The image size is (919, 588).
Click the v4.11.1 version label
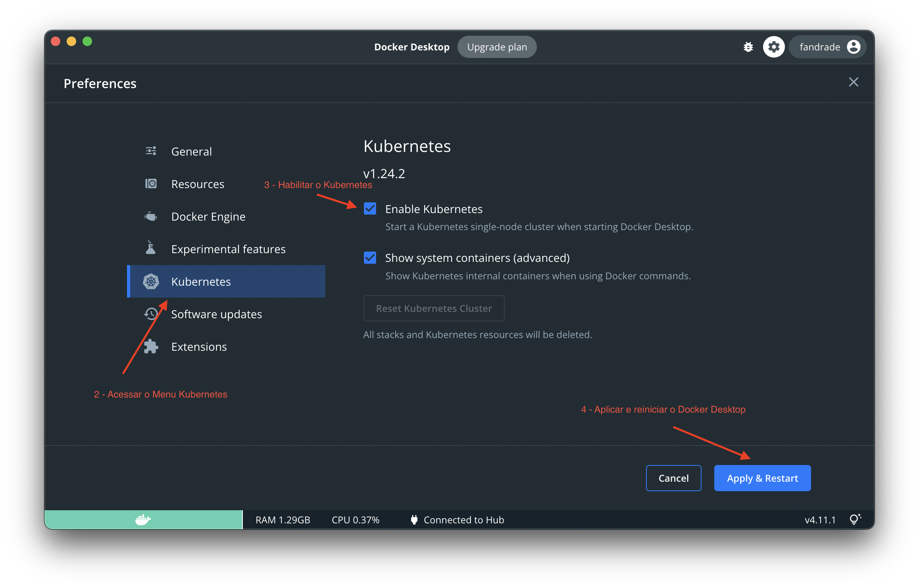[820, 520]
